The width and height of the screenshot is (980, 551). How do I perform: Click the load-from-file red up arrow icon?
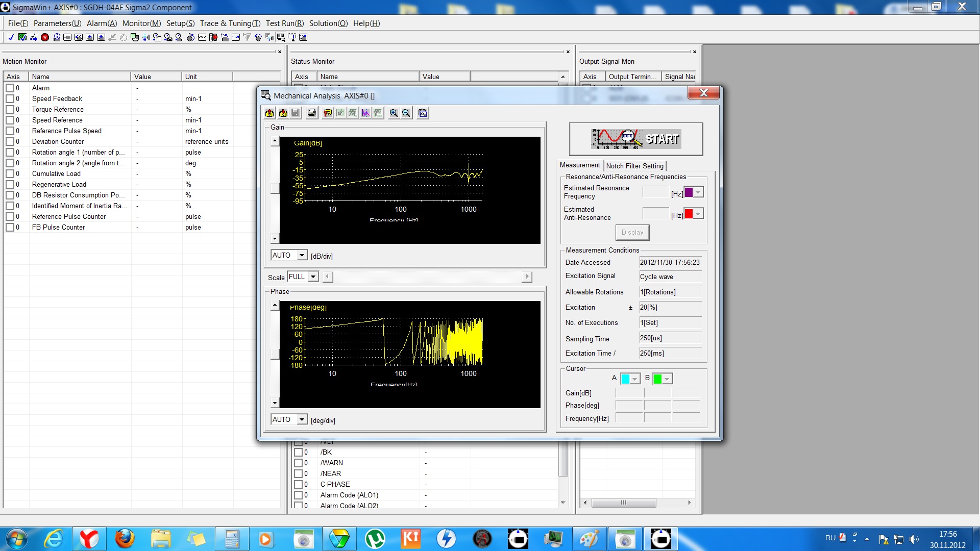[x=269, y=113]
